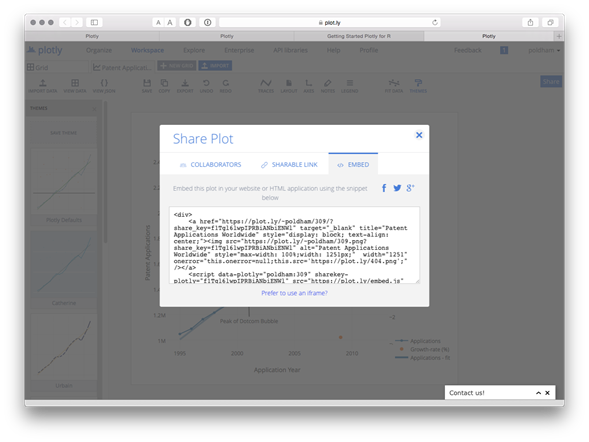589x442 pixels.
Task: Click inside the embed code snippet box
Action: pyautogui.click(x=294, y=245)
